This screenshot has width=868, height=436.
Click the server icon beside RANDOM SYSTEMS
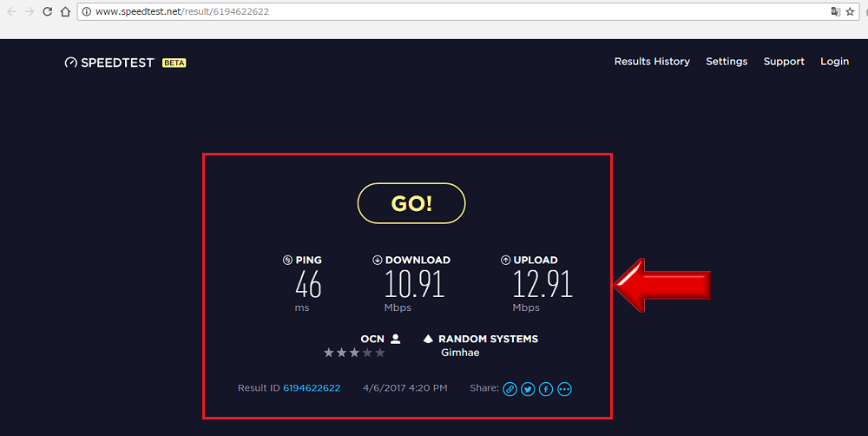pyautogui.click(x=428, y=339)
